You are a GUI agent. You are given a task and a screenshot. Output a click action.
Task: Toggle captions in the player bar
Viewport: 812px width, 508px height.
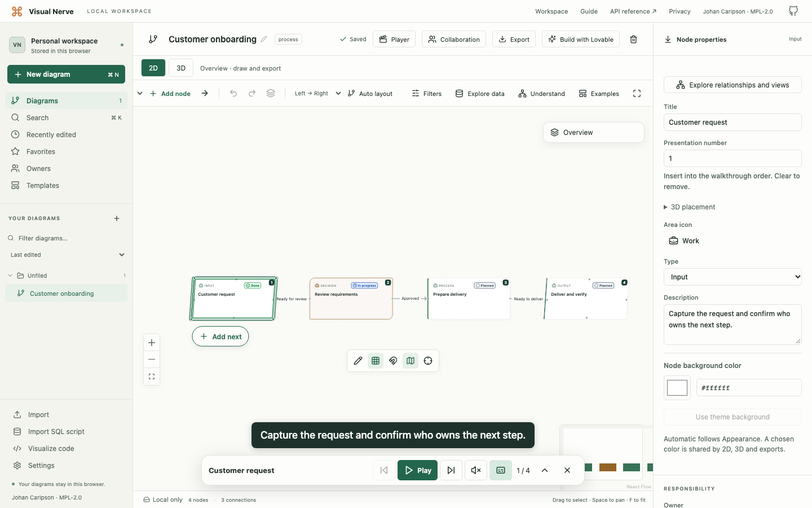pos(501,470)
